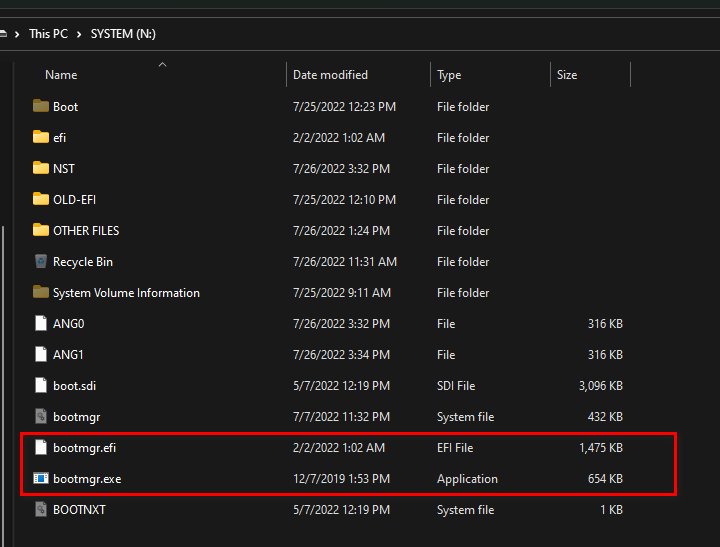Expand chevron between This PC and SYSTEM
The width and height of the screenshot is (720, 547).
79,34
